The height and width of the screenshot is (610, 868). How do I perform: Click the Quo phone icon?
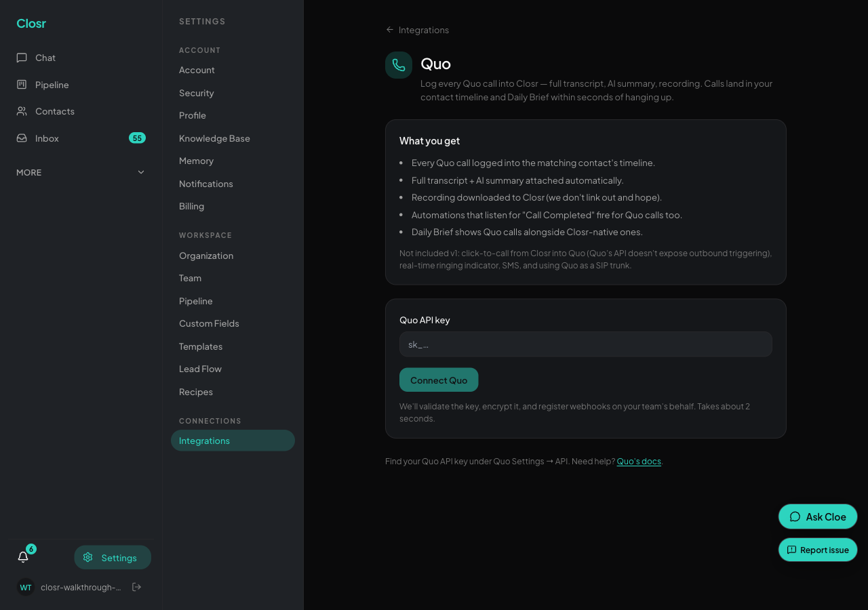tap(399, 65)
